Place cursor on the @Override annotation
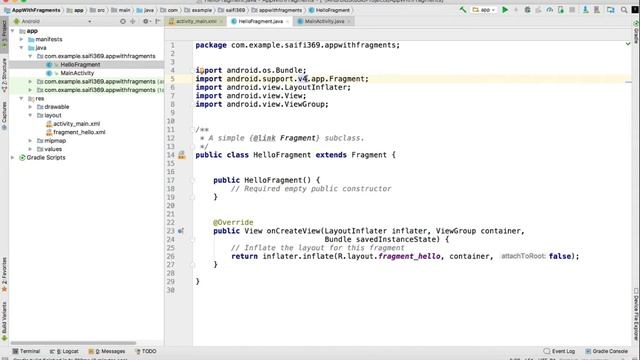The height and width of the screenshot is (360, 640). point(233,222)
